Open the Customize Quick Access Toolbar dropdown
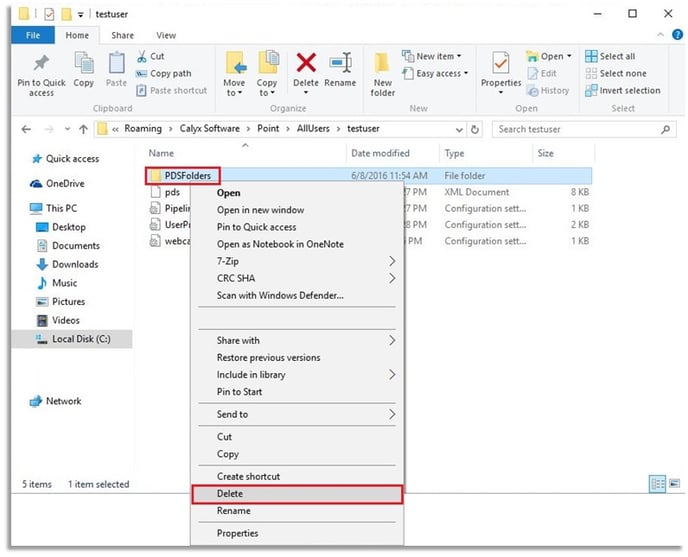Viewport: 688px width, 557px height. (81, 14)
